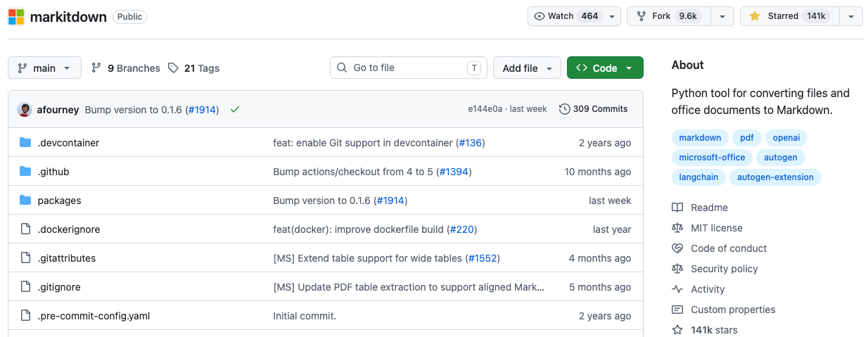Select the microsoft-office topic tag
The width and height of the screenshot is (868, 337).
pos(712,157)
